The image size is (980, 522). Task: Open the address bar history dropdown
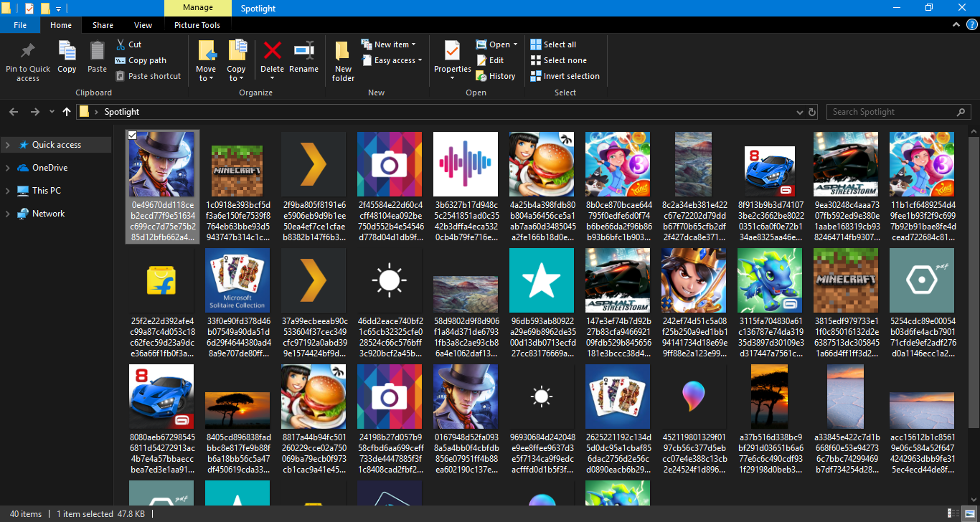click(800, 112)
